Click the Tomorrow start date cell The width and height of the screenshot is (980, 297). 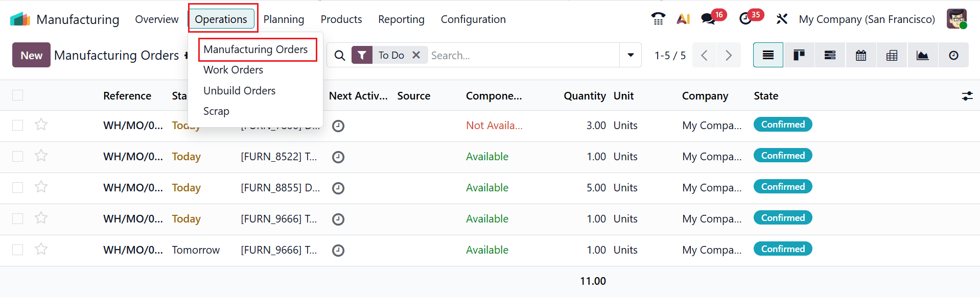click(x=196, y=250)
